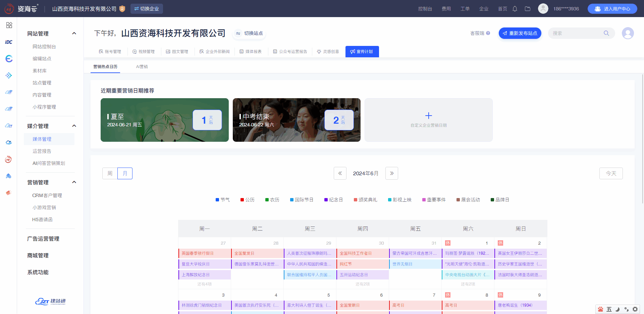Click the enterprise verified shield badge
This screenshot has width=644, height=314.
[x=122, y=9]
